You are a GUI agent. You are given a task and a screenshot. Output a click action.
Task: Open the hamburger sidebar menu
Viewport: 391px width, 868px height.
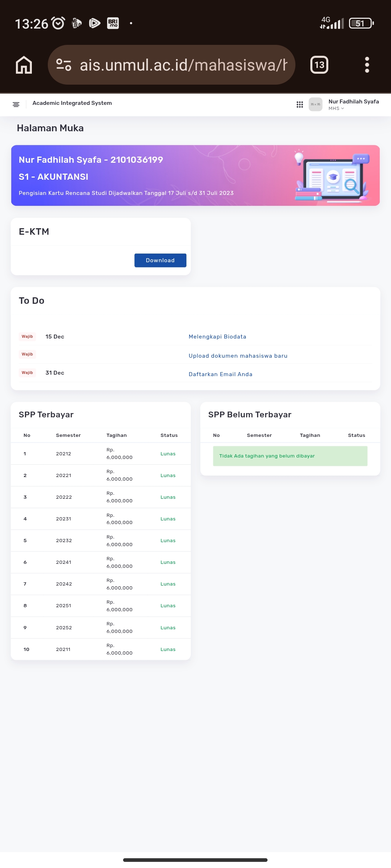pyautogui.click(x=16, y=105)
